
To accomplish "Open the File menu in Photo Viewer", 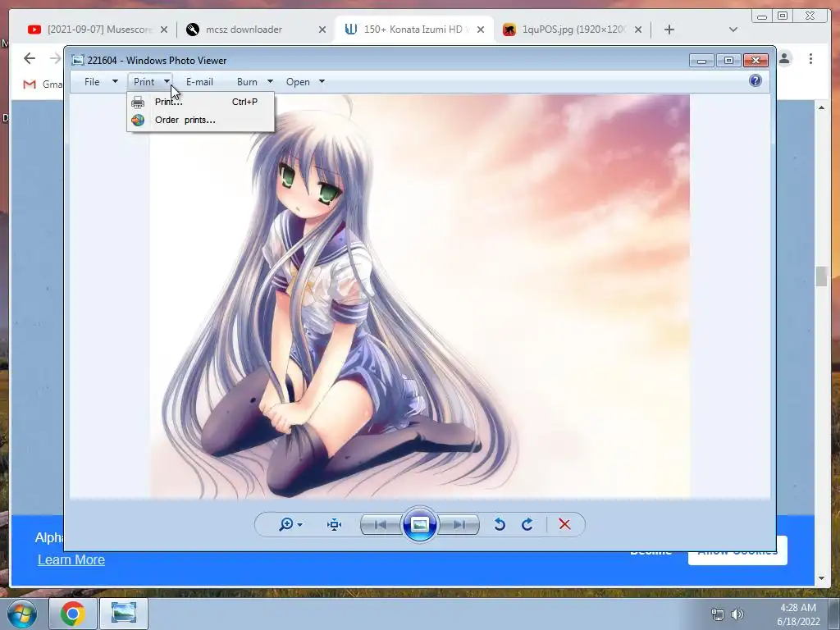I will tap(92, 82).
